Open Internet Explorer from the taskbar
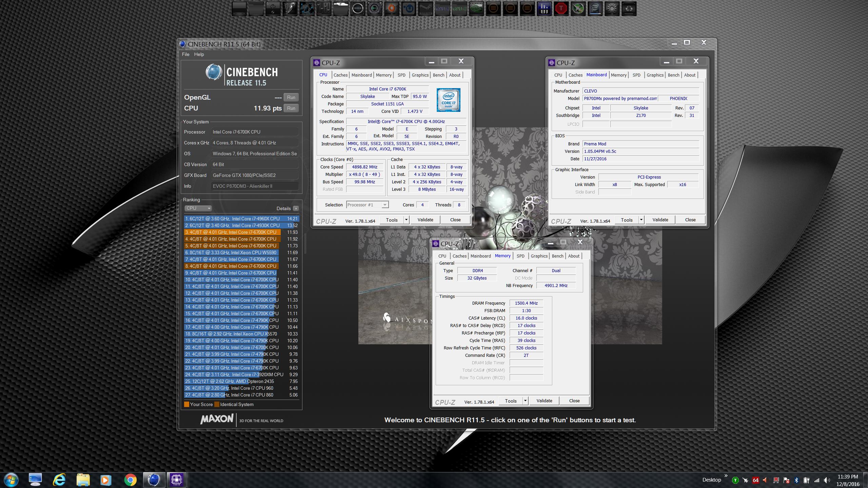The width and height of the screenshot is (868, 488). pyautogui.click(x=59, y=480)
